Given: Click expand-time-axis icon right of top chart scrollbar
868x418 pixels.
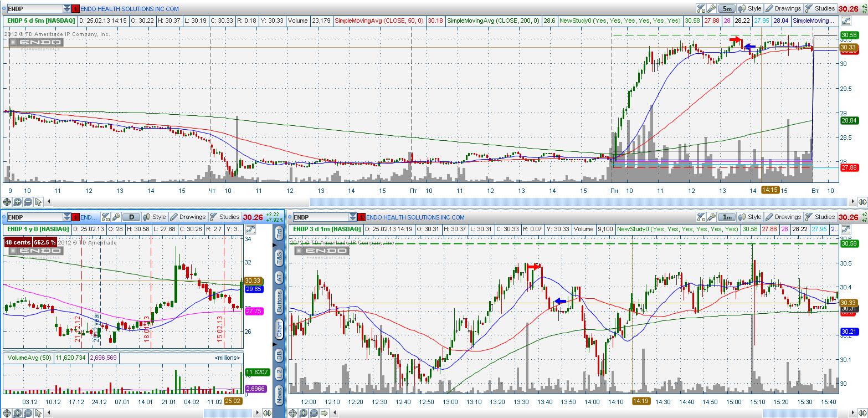Looking at the screenshot, I should pyautogui.click(x=861, y=202).
